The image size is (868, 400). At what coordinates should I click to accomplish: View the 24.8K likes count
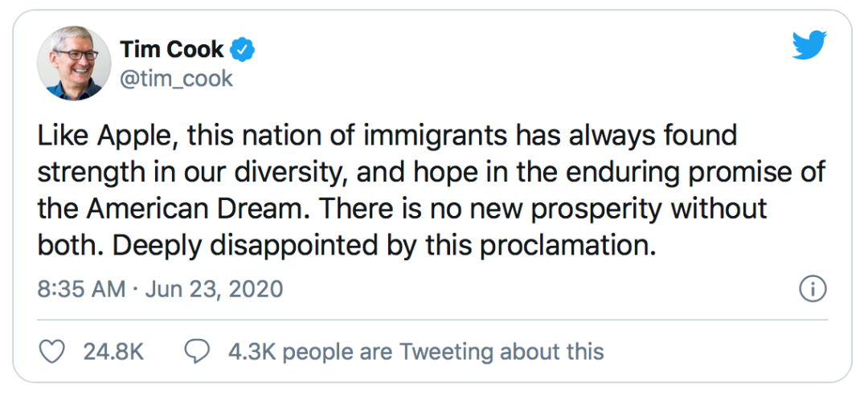coord(113,352)
